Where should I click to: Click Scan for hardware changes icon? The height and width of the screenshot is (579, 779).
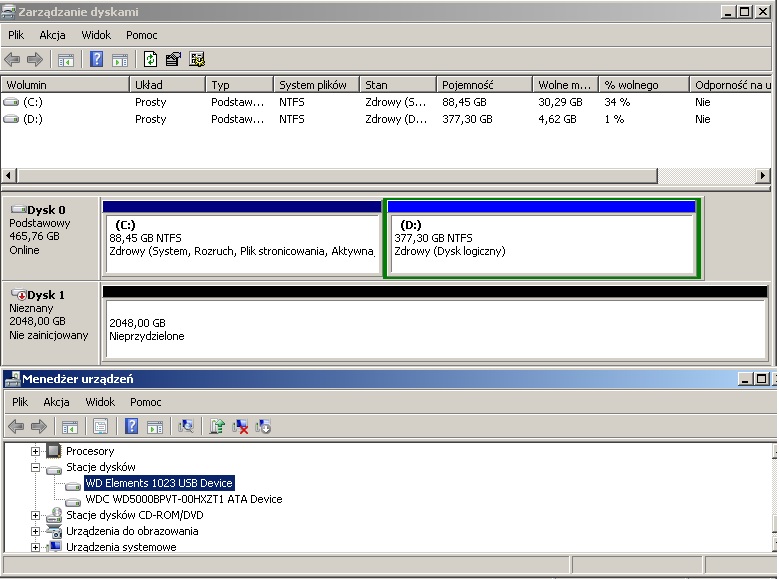point(186,426)
